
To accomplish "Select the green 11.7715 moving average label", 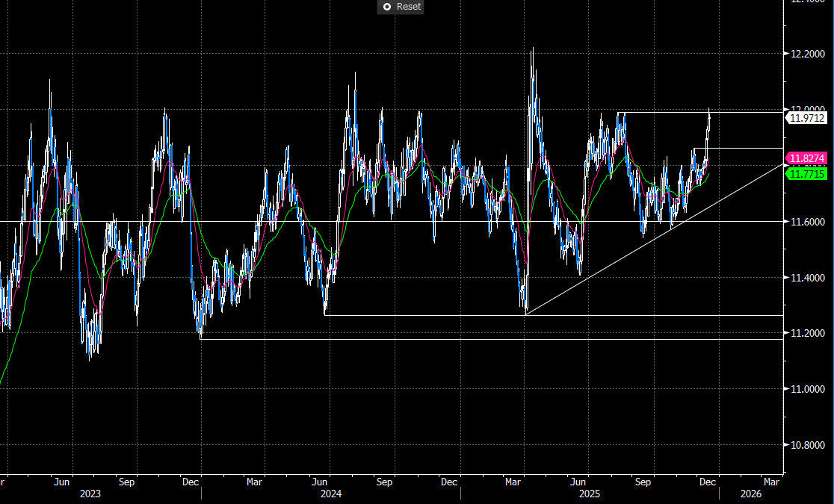I will pos(807,173).
